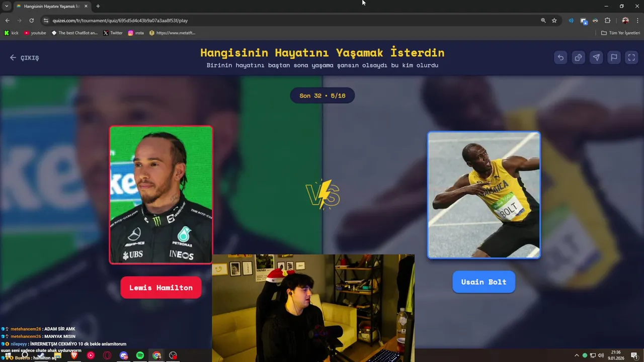Select the Lewis Hamilton photo card
Image resolution: width=644 pixels, height=362 pixels.
[161, 195]
